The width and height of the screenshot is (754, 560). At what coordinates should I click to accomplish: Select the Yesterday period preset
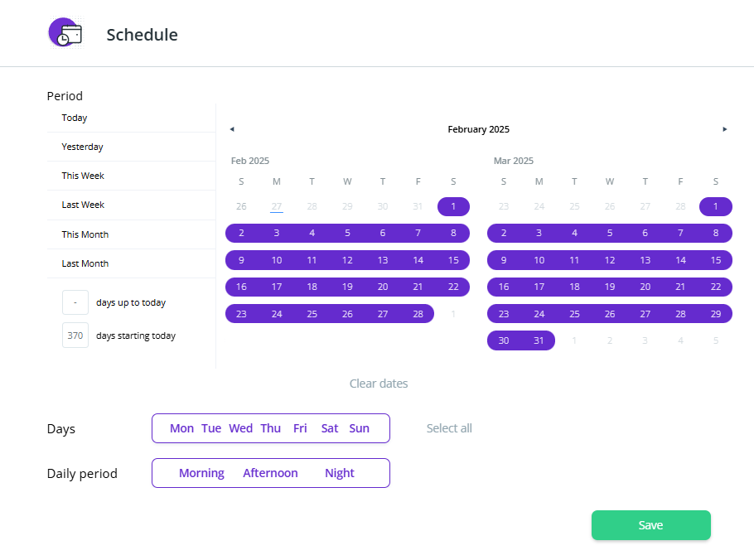[82, 147]
